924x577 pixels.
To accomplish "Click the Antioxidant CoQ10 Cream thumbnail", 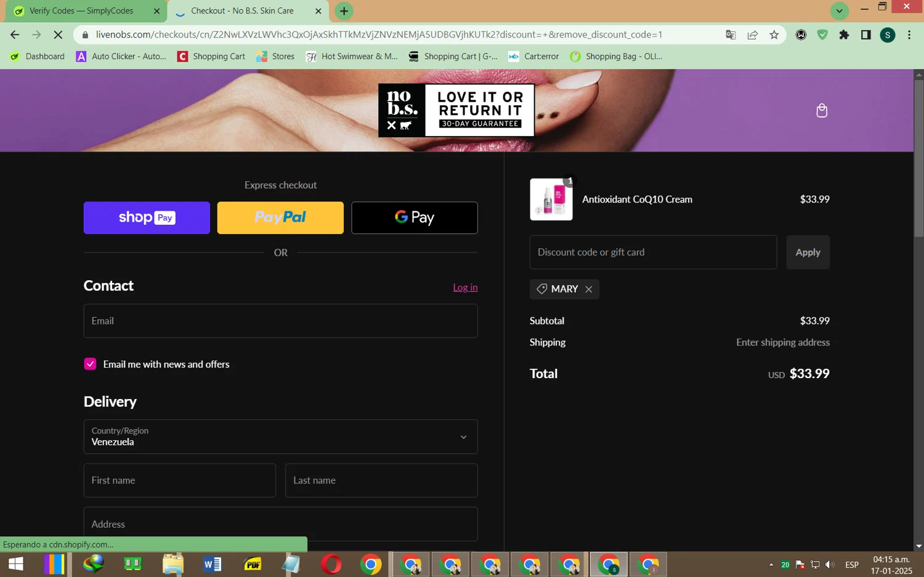I will pos(551,200).
